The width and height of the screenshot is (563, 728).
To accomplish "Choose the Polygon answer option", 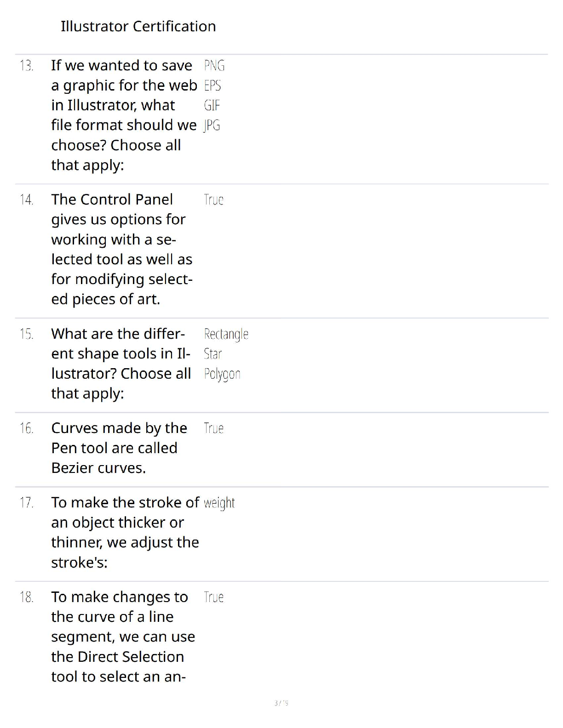I will point(222,374).
